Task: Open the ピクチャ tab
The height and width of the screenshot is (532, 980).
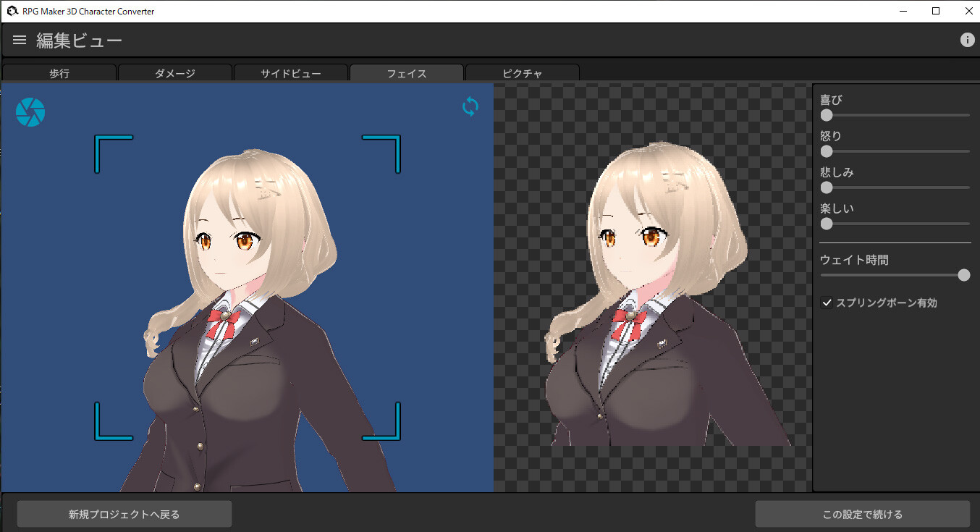Action: click(523, 72)
